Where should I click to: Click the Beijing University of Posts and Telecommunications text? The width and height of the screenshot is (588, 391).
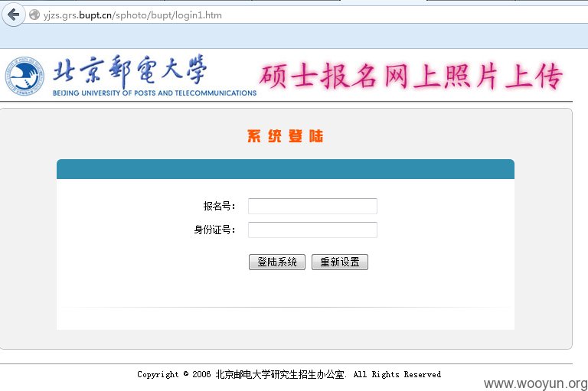155,93
